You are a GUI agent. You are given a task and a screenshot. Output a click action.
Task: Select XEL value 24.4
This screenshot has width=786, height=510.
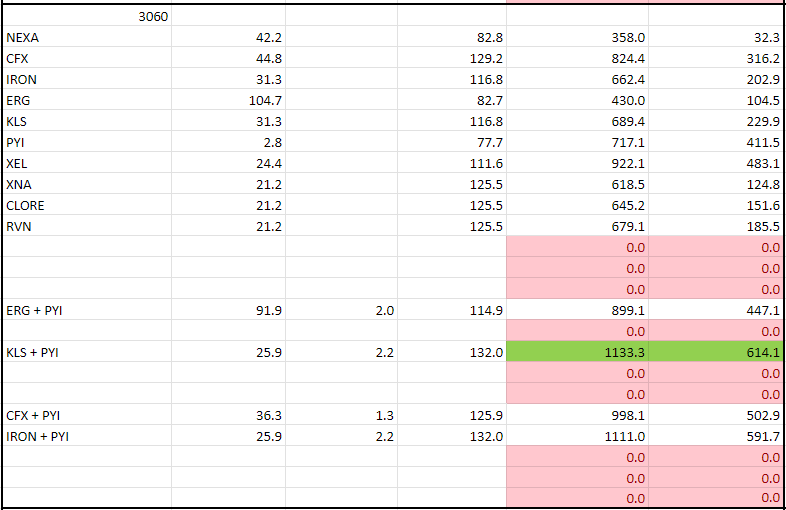pos(229,163)
